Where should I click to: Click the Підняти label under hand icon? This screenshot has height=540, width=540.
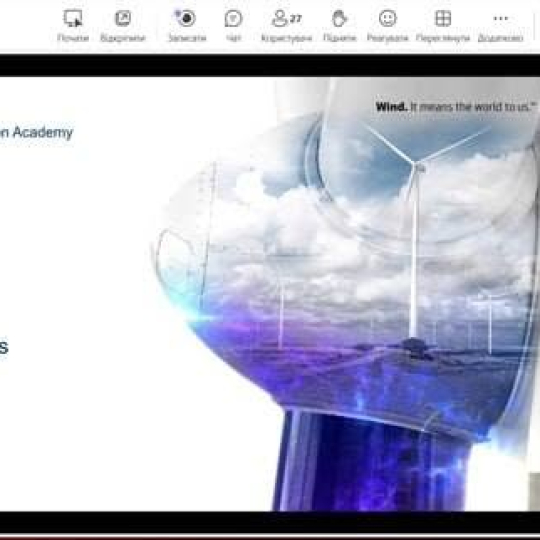point(340,38)
